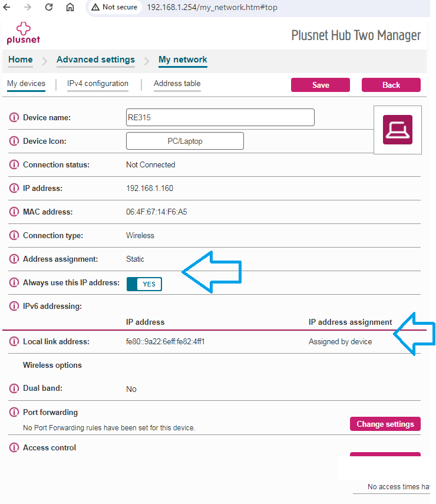Switch to the IPv4 configuration tab
Image resolution: width=436 pixels, height=504 pixels.
click(97, 84)
